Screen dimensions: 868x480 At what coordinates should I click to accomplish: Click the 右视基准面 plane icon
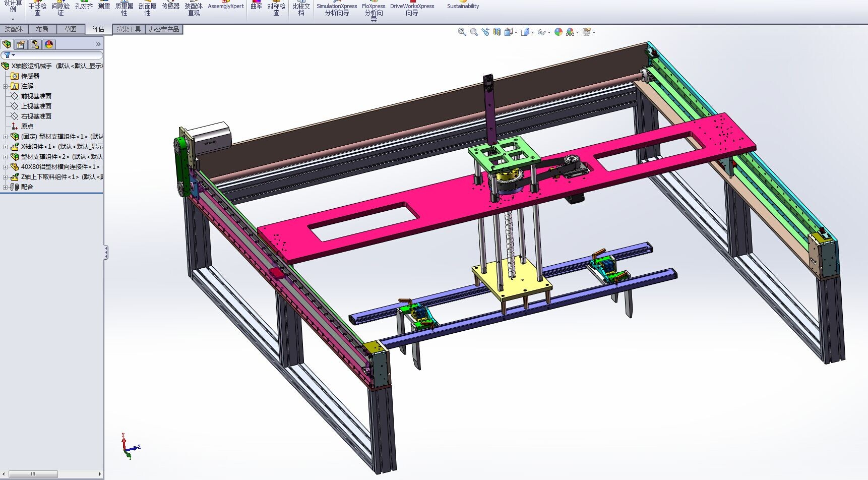(x=15, y=116)
